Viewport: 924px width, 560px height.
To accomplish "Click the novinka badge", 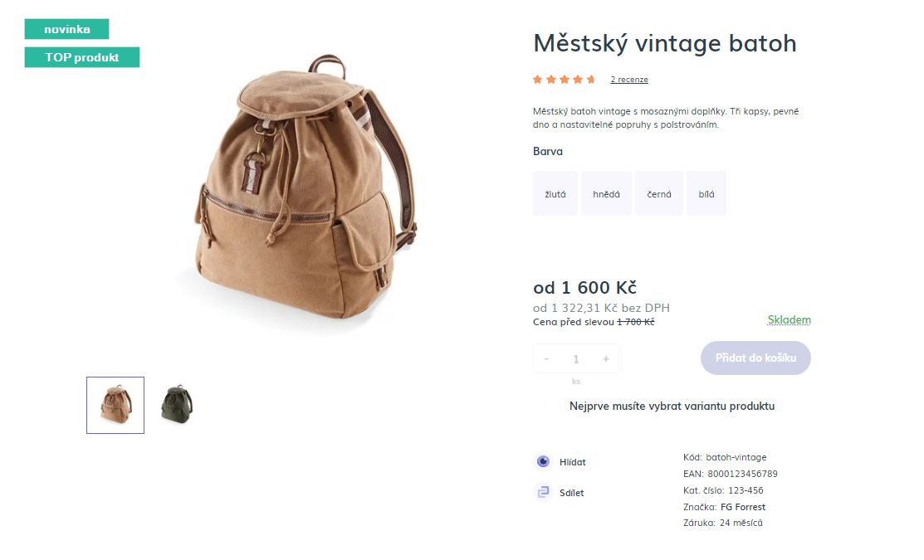I will click(67, 28).
